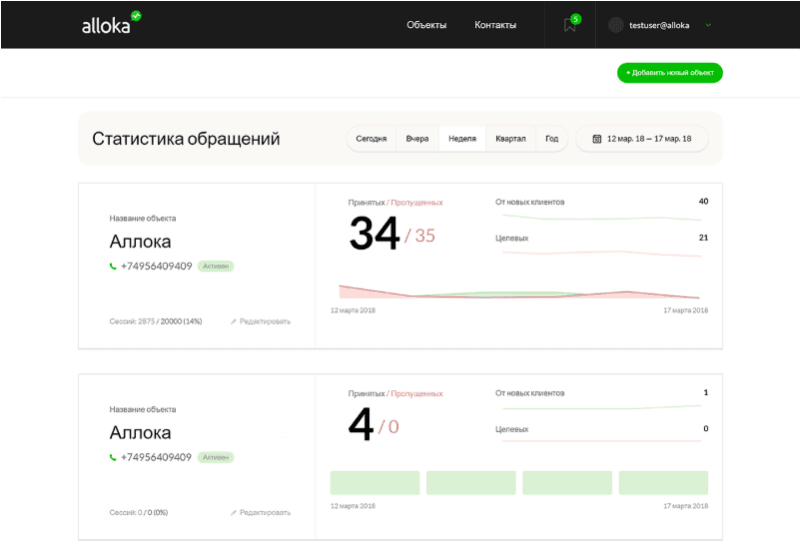
Task: Click the big number 34 of accepted calls
Action: [x=373, y=234]
